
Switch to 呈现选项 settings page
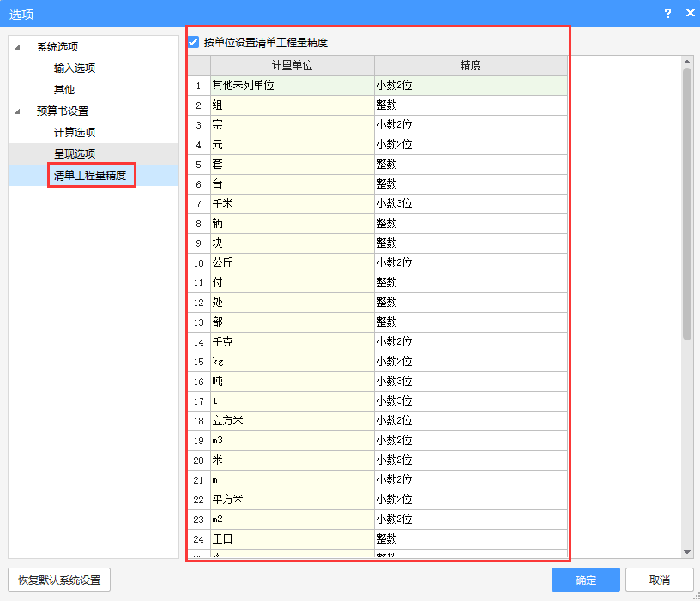pyautogui.click(x=74, y=153)
